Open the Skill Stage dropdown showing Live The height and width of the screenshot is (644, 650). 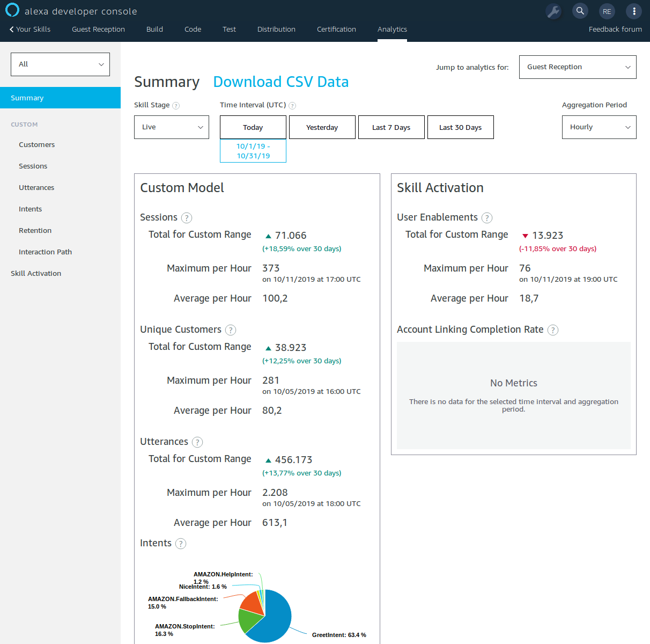pos(171,127)
